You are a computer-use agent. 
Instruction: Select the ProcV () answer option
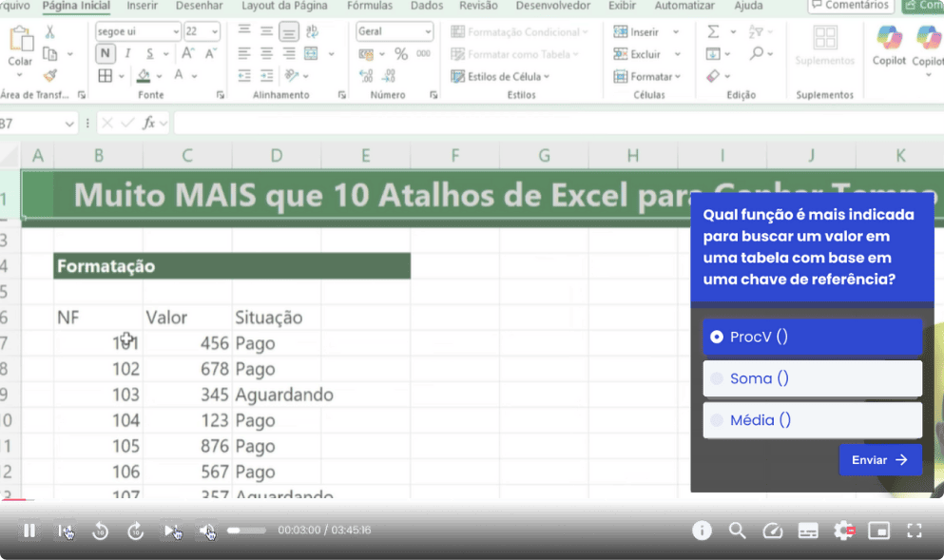[812, 337]
